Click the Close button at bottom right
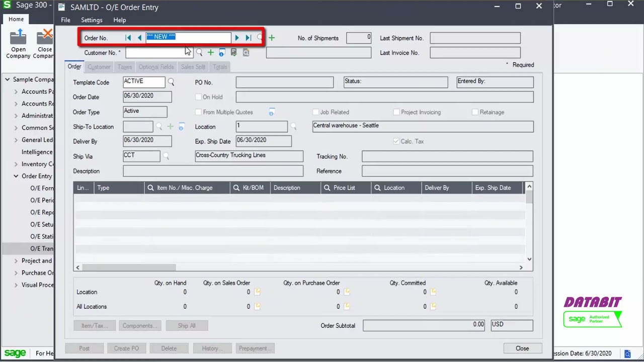644x362 pixels. coord(522,348)
